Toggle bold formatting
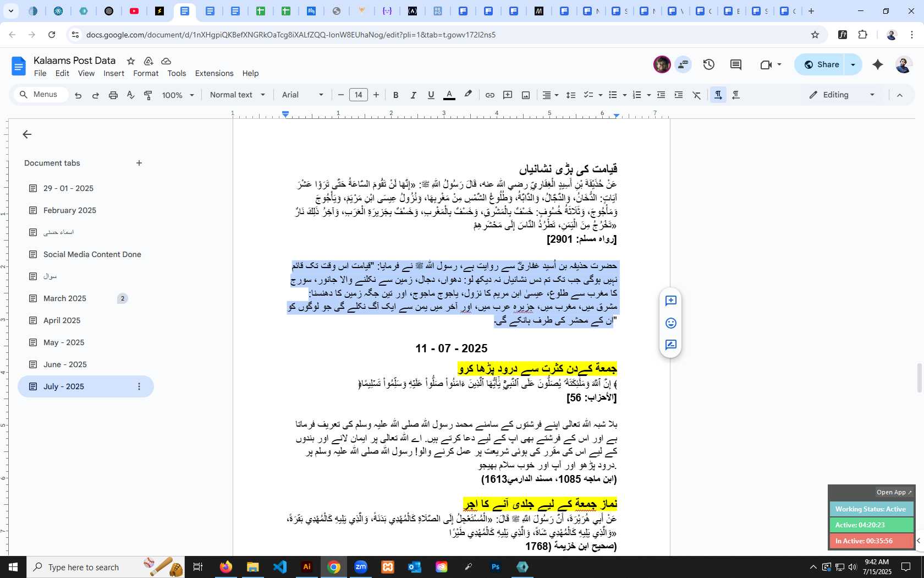 (x=395, y=95)
